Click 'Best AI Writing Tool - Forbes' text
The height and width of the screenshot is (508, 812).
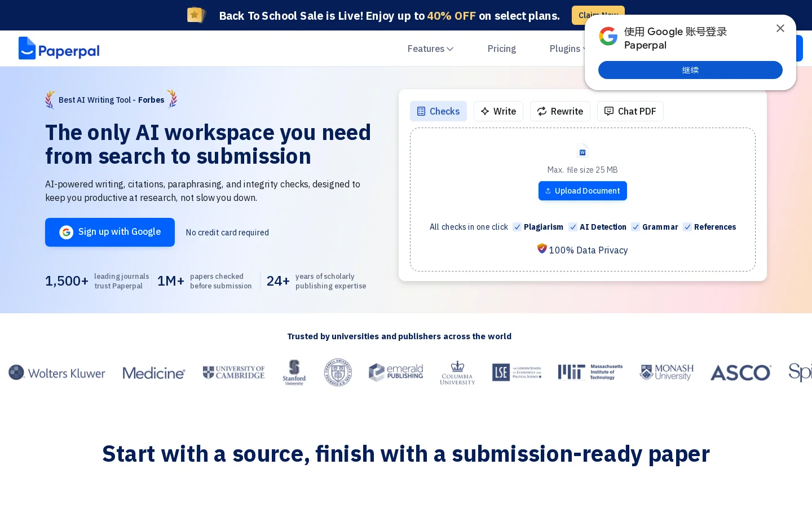112,100
